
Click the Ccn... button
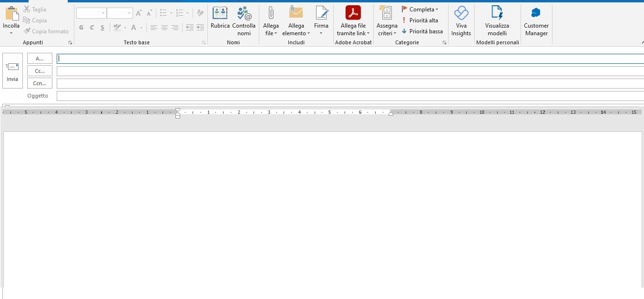coord(40,83)
